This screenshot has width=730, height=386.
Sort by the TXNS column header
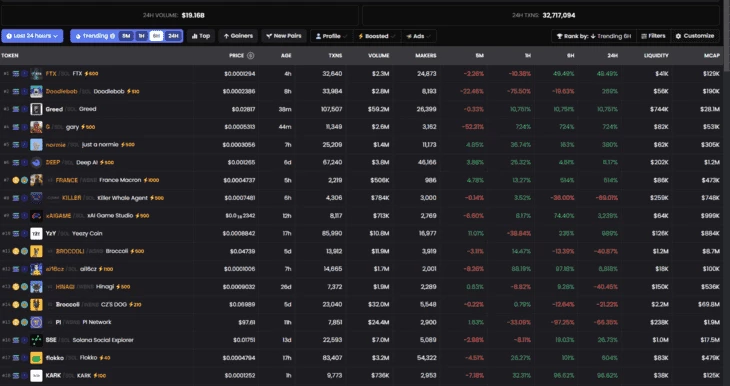[x=335, y=55]
